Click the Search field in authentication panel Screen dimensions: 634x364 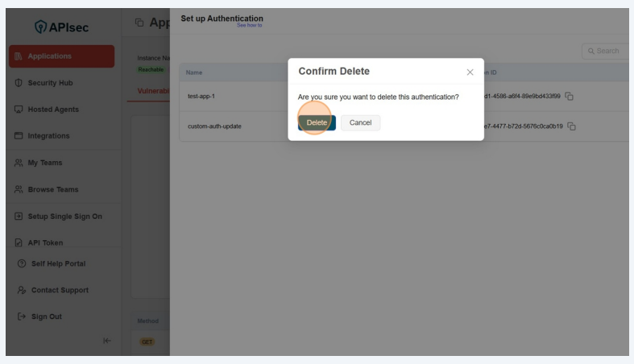coord(605,52)
